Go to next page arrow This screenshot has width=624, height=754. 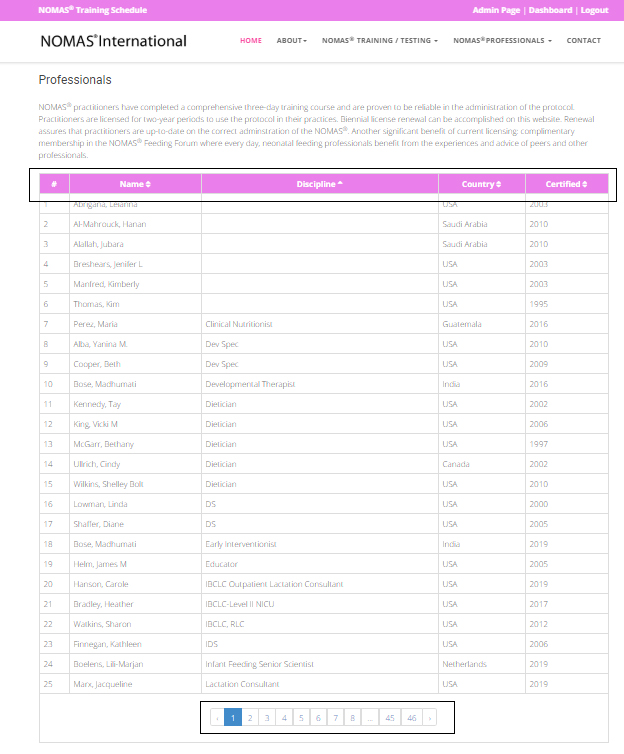pos(430,717)
